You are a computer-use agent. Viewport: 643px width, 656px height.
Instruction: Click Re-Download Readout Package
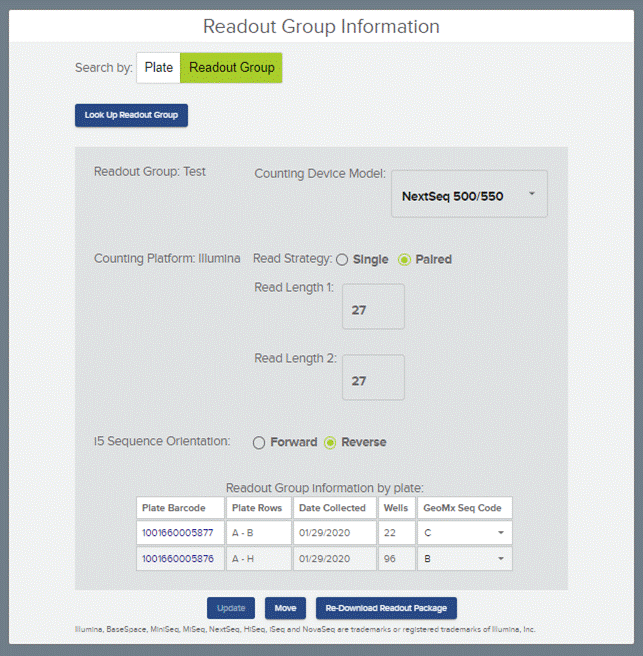pos(386,608)
